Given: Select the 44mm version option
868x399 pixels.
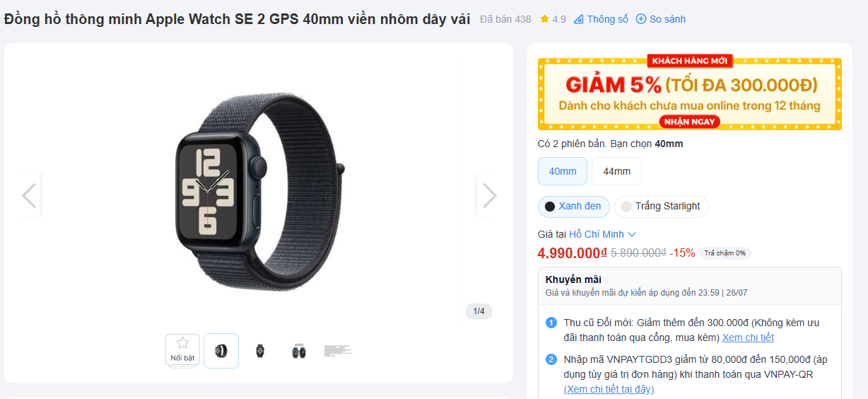Looking at the screenshot, I should tap(616, 171).
